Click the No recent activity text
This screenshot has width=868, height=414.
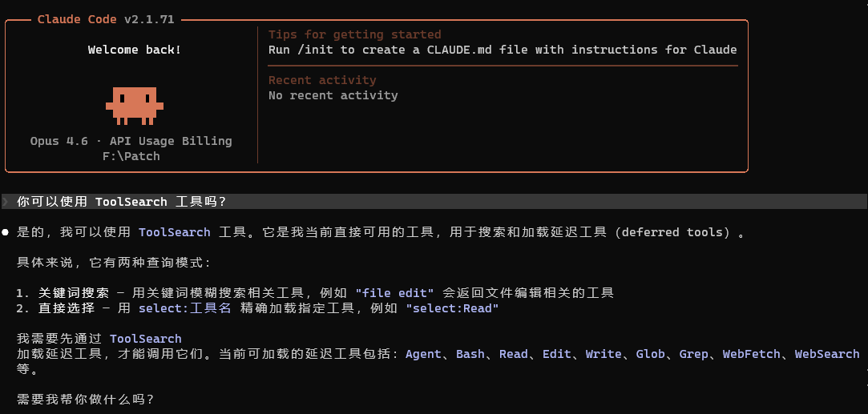pyautogui.click(x=333, y=95)
